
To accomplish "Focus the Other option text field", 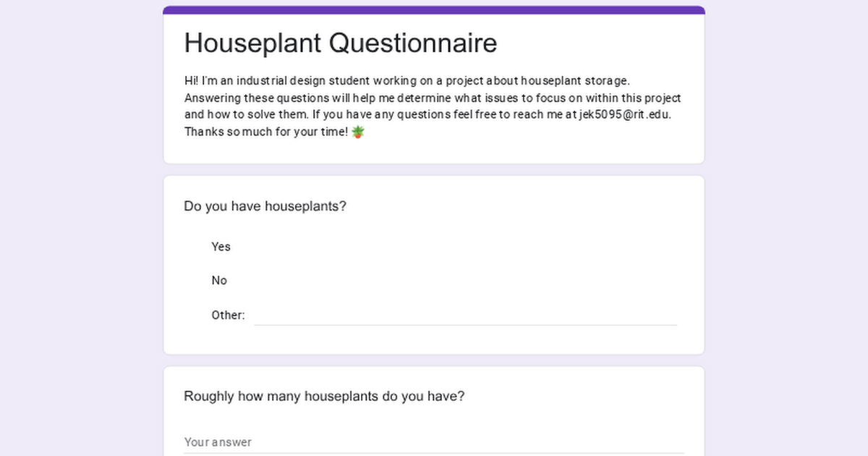I will click(x=465, y=316).
